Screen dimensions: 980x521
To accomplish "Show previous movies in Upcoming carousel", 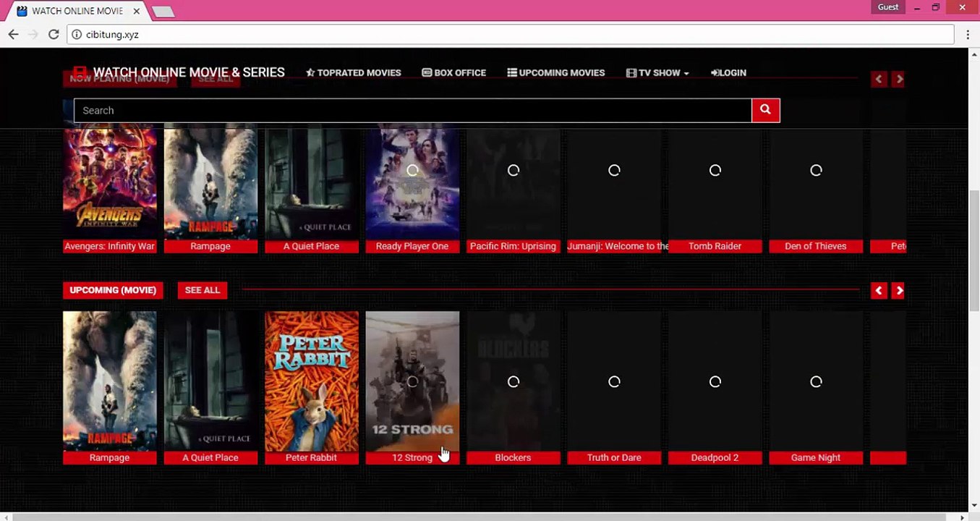I will [x=879, y=290].
